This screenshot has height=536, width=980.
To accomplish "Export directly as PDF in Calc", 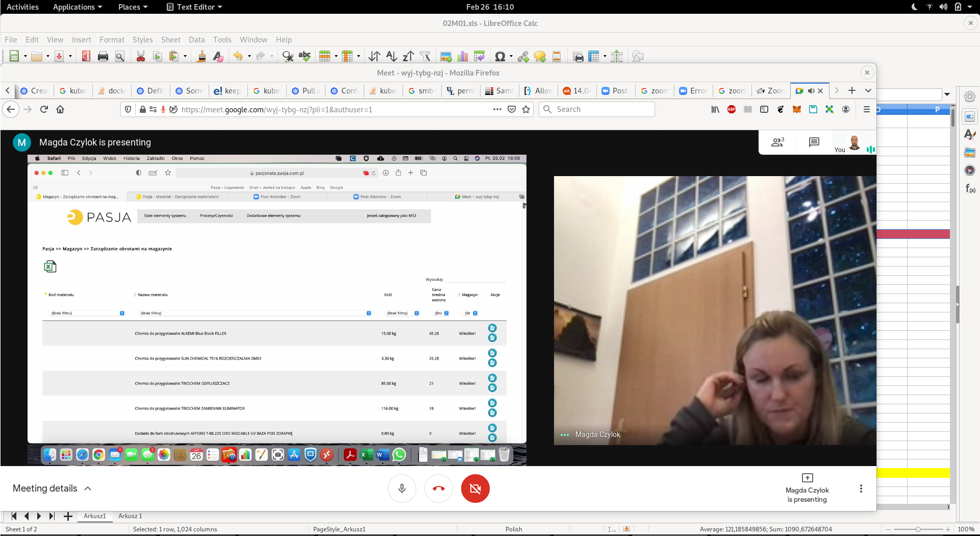I will coord(86,56).
